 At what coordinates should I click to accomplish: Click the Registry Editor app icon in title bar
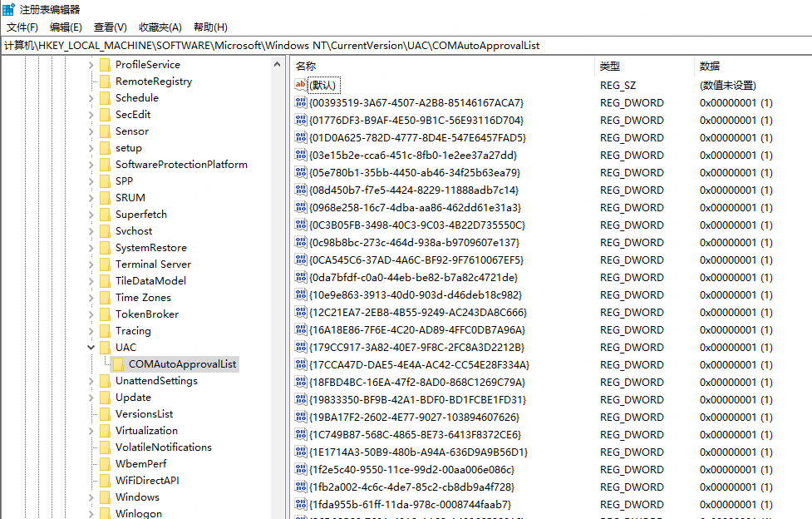(x=8, y=9)
